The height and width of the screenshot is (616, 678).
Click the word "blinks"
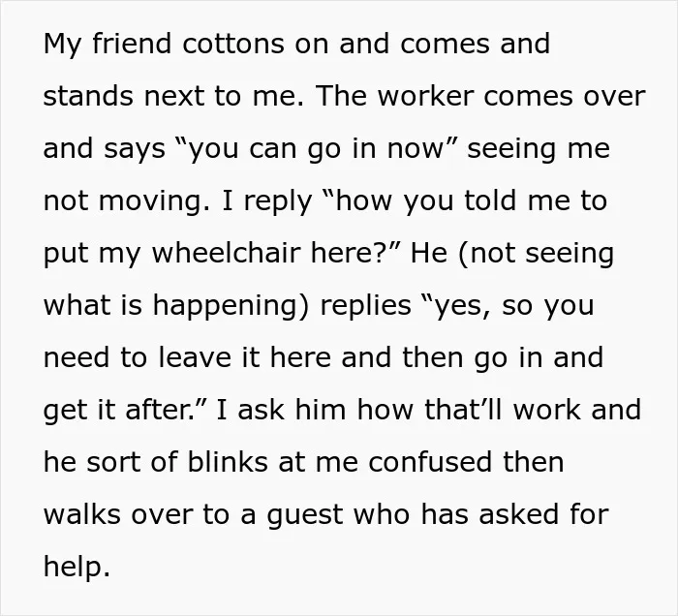pyautogui.click(x=228, y=462)
